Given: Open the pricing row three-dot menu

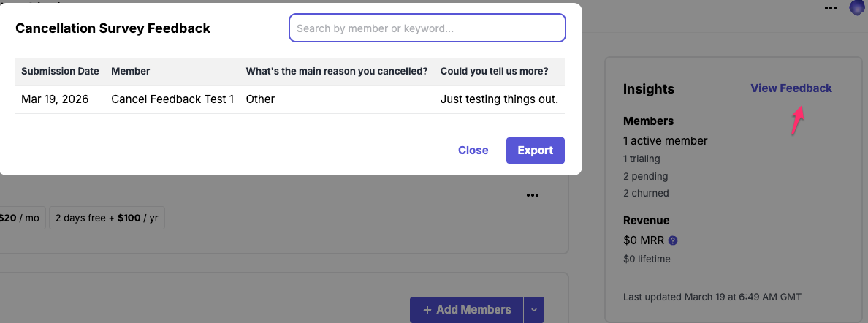Looking at the screenshot, I should 532,195.
